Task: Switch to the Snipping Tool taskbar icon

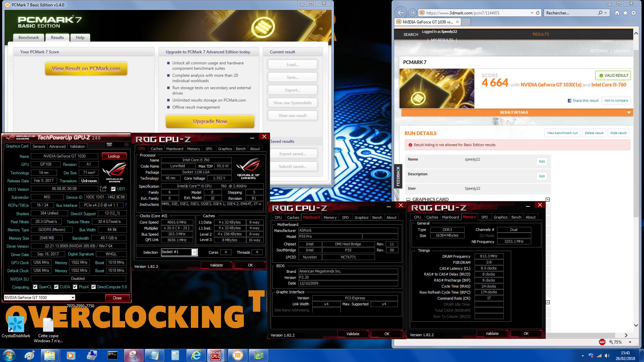Action: pos(133,355)
